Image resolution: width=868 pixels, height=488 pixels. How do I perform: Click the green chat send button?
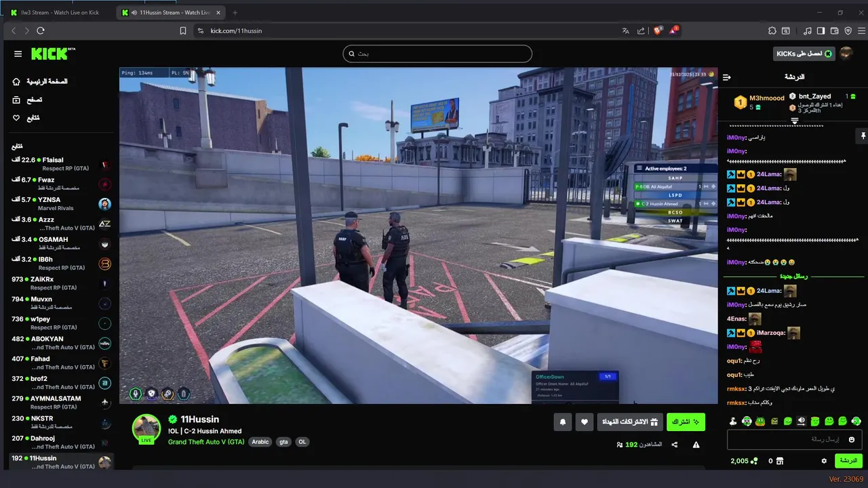click(x=848, y=461)
